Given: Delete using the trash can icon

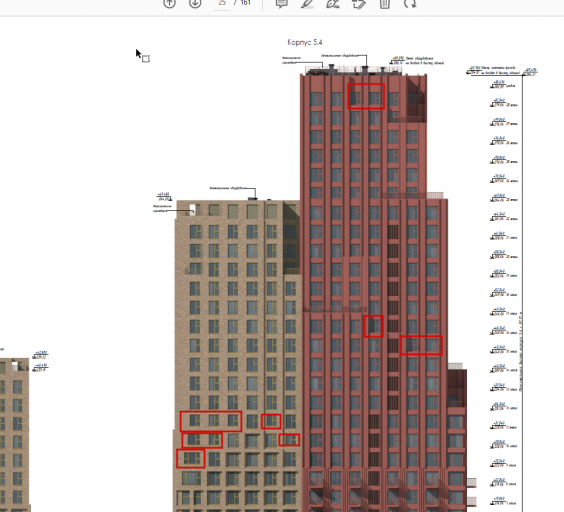Looking at the screenshot, I should point(385,4).
